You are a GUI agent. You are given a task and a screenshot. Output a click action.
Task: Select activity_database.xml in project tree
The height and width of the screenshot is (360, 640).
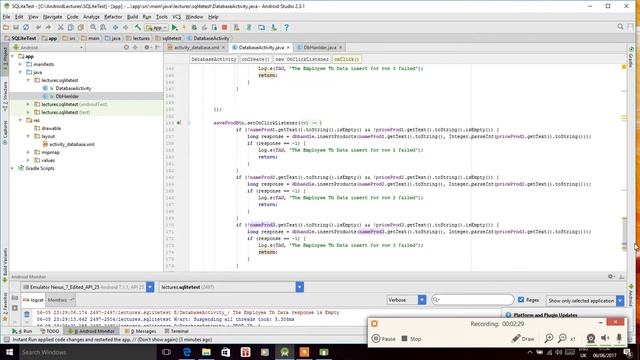pyautogui.click(x=71, y=144)
